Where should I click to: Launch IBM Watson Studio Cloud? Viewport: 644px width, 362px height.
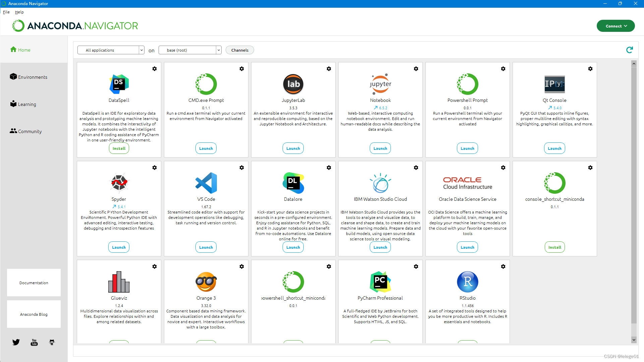tap(380, 247)
